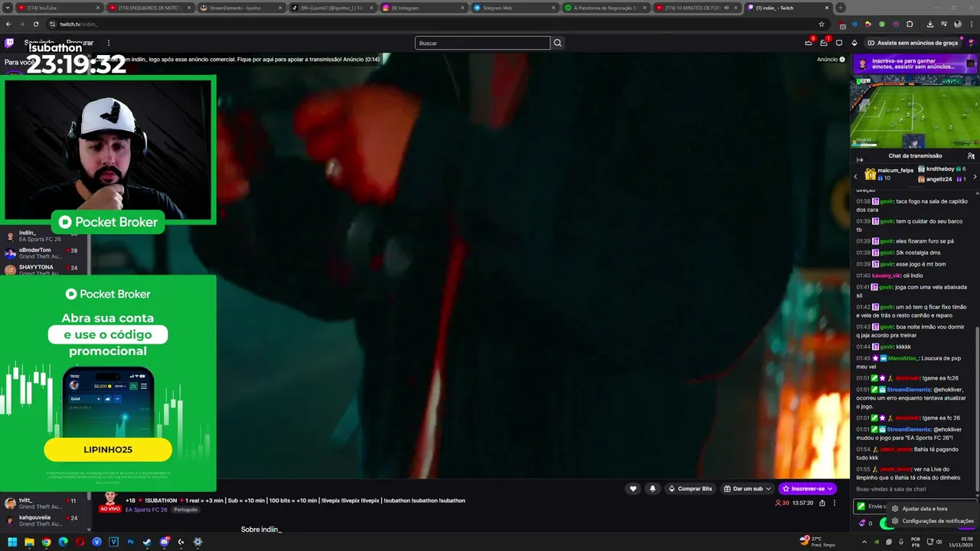This screenshot has width=980, height=551.
Task: Open the tab search dropdown arrow
Action: click(x=7, y=8)
